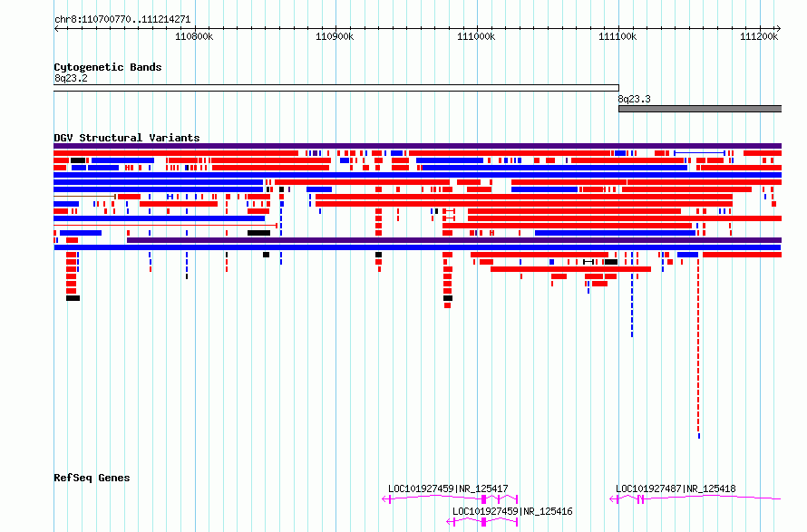Open the RefSeq Genes track title
The image size is (807, 532).
[92, 478]
